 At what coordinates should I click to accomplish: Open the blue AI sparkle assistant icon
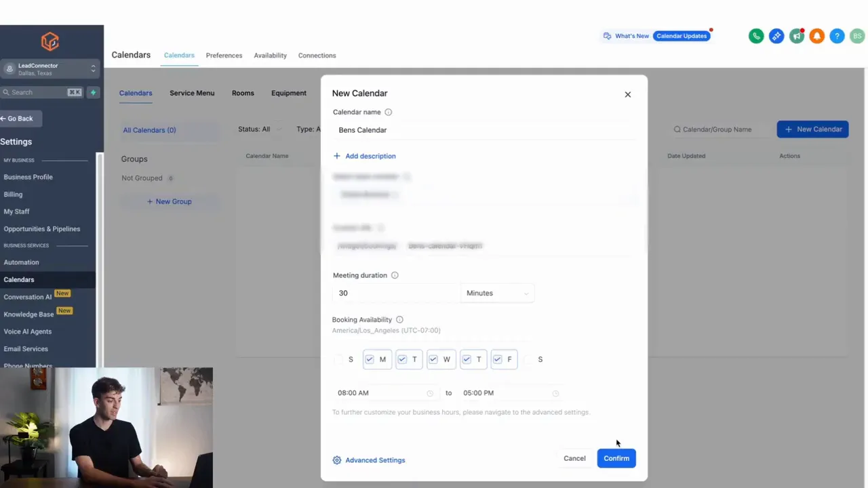pyautogui.click(x=776, y=36)
